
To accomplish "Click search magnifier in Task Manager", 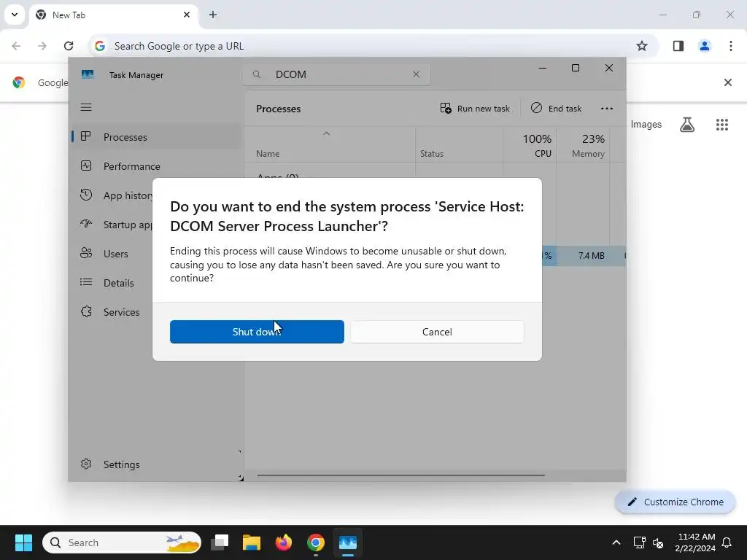I will (256, 74).
